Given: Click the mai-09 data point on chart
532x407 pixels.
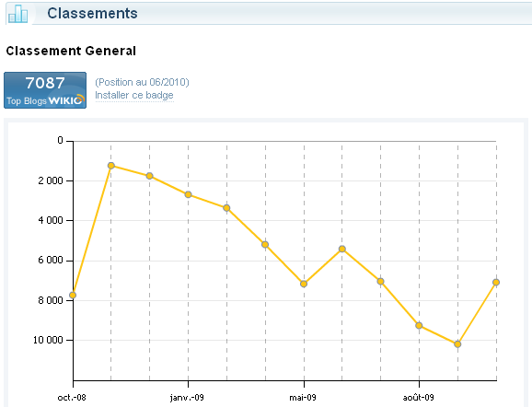Looking at the screenshot, I should (x=304, y=284).
